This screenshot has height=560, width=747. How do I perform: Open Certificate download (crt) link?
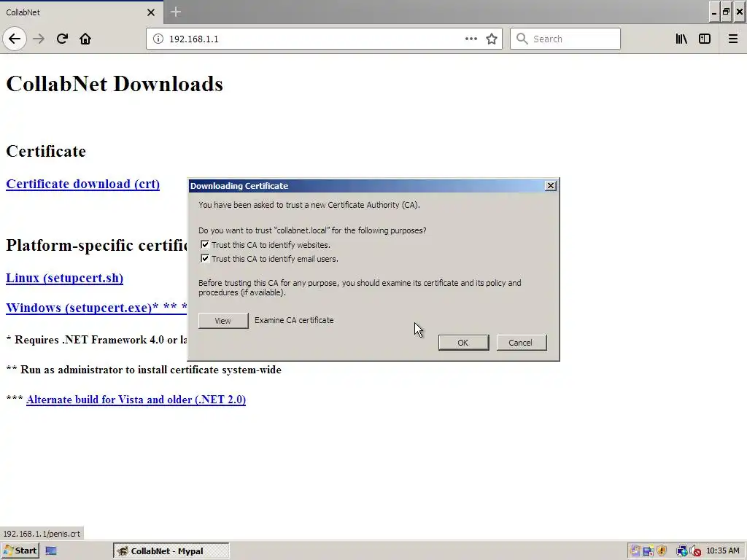pos(83,184)
